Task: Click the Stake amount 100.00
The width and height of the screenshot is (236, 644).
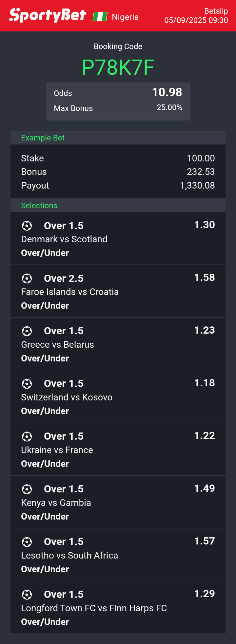Action: (x=201, y=158)
